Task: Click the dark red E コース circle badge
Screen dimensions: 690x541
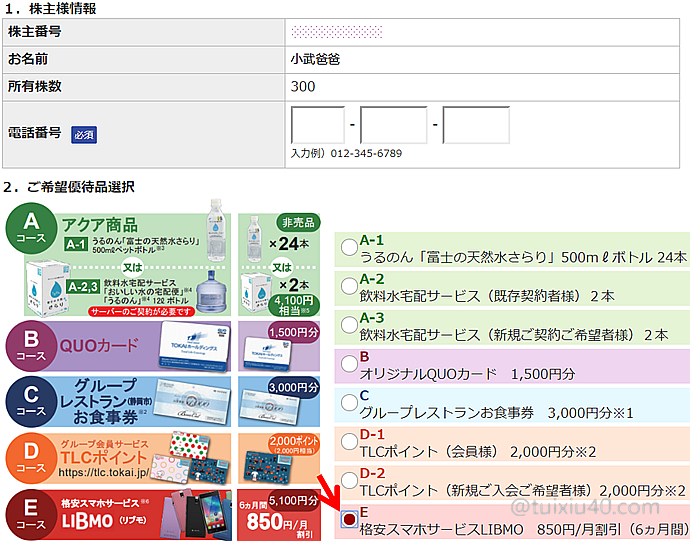Action: tap(31, 515)
